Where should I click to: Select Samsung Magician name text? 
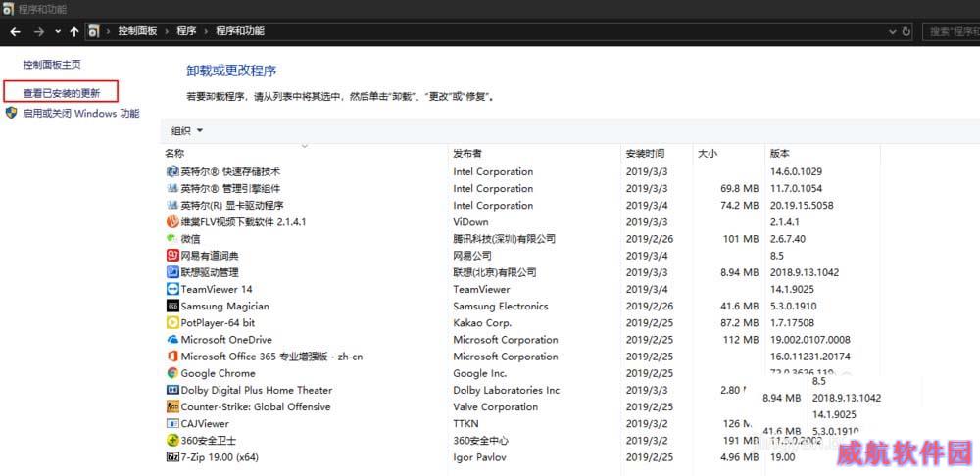click(224, 307)
